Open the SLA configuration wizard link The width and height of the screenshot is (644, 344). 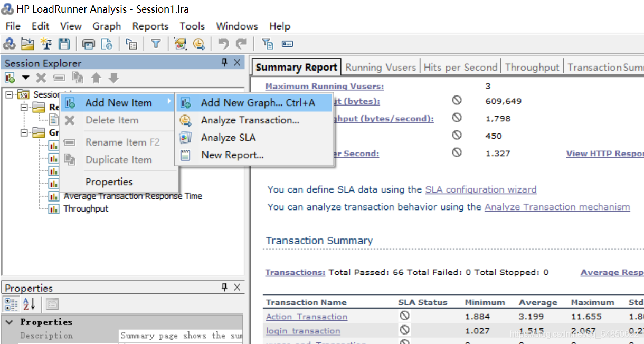pyautogui.click(x=481, y=189)
